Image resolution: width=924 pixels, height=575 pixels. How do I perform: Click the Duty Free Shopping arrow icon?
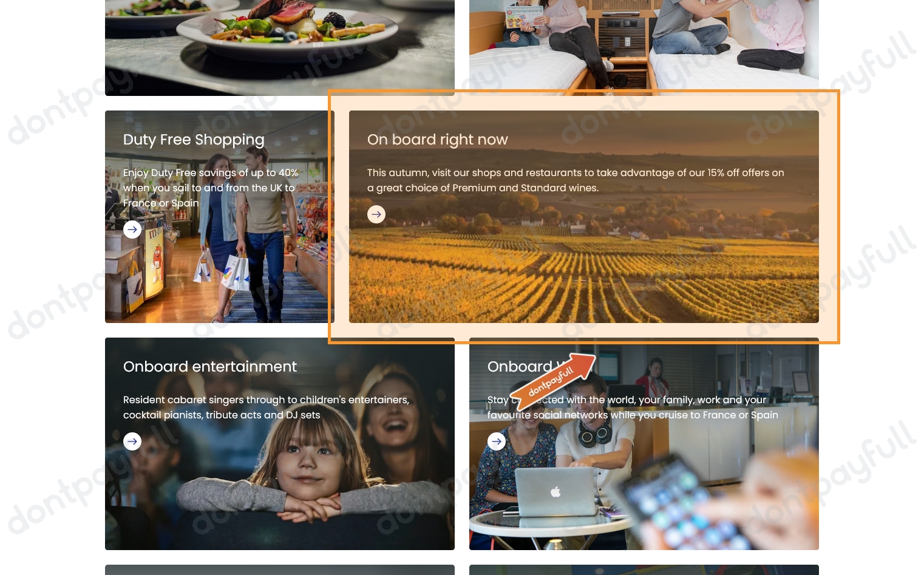(132, 230)
